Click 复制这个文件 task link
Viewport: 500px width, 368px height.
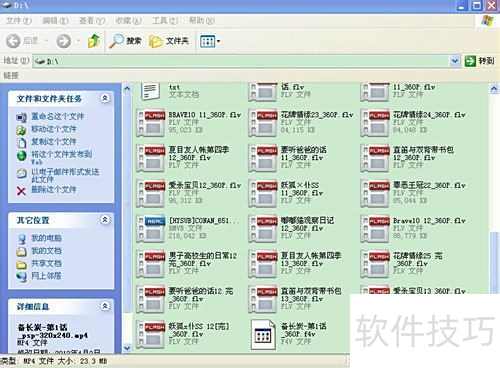click(x=54, y=142)
